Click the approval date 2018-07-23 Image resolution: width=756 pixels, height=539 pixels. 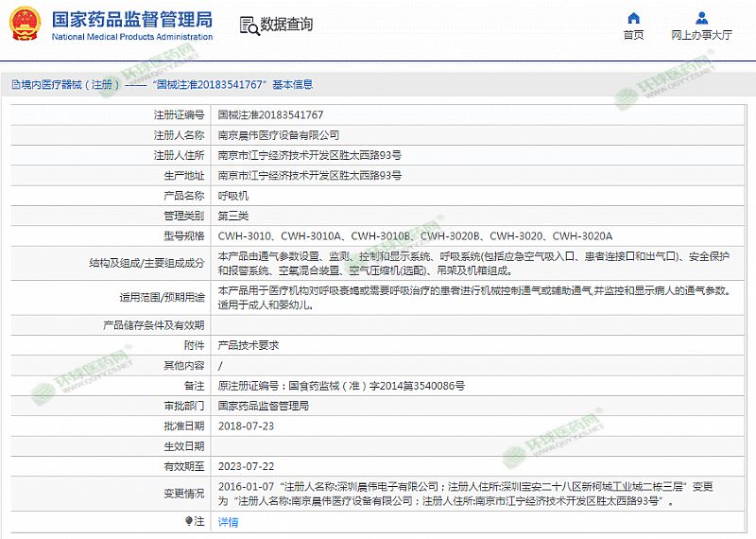[x=246, y=426]
